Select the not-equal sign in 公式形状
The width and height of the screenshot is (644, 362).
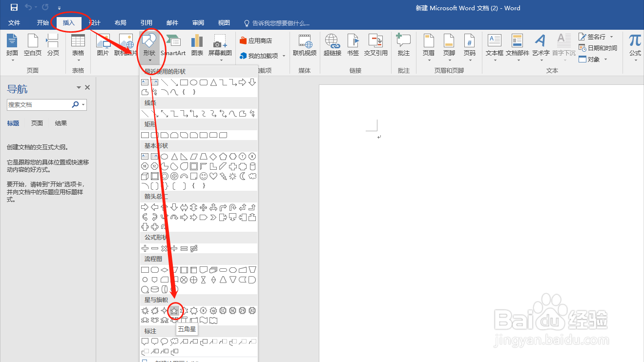[x=194, y=248]
